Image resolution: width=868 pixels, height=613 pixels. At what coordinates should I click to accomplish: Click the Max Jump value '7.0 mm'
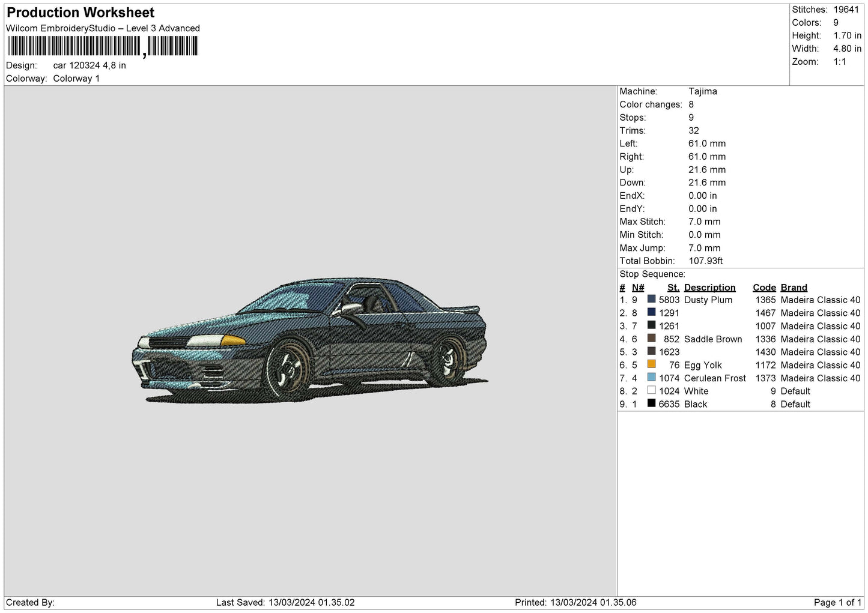click(705, 248)
